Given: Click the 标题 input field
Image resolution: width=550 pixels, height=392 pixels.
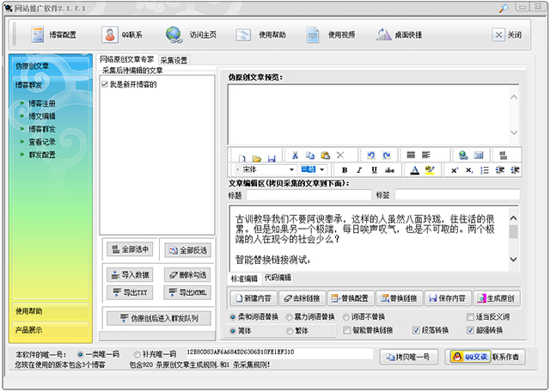Looking at the screenshot, I should click(309, 195).
